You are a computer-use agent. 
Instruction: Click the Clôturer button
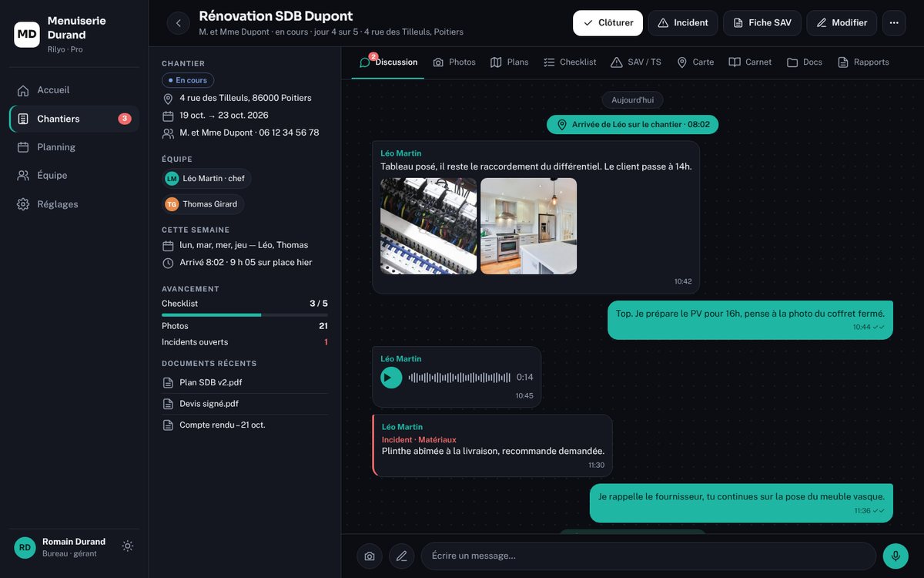(608, 23)
